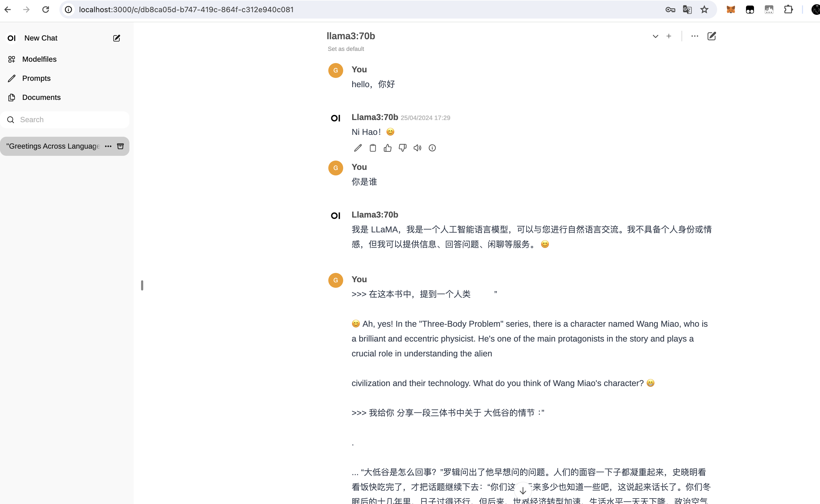Open the chat options ellipsis menu in the header
This screenshot has height=504, width=820.
point(695,36)
